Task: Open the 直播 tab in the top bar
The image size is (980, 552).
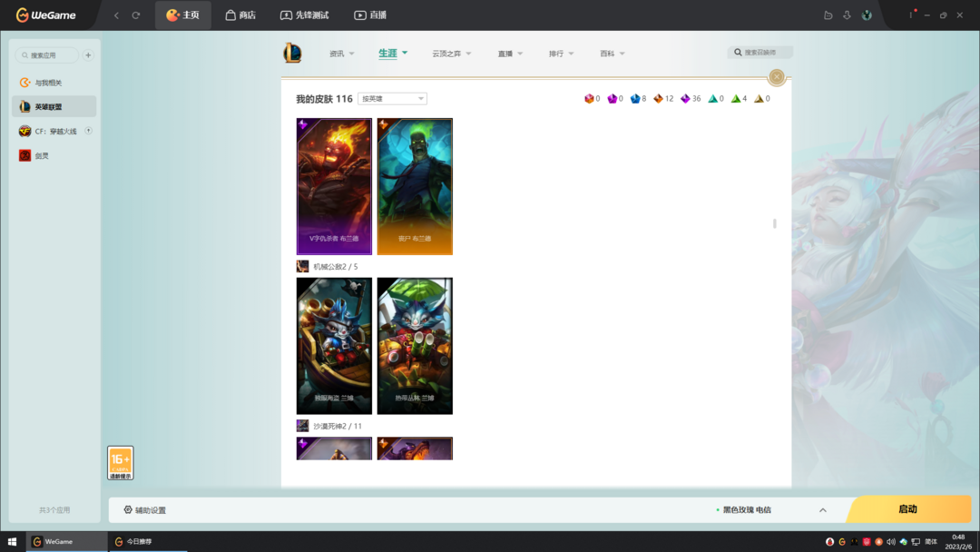Action: point(370,15)
